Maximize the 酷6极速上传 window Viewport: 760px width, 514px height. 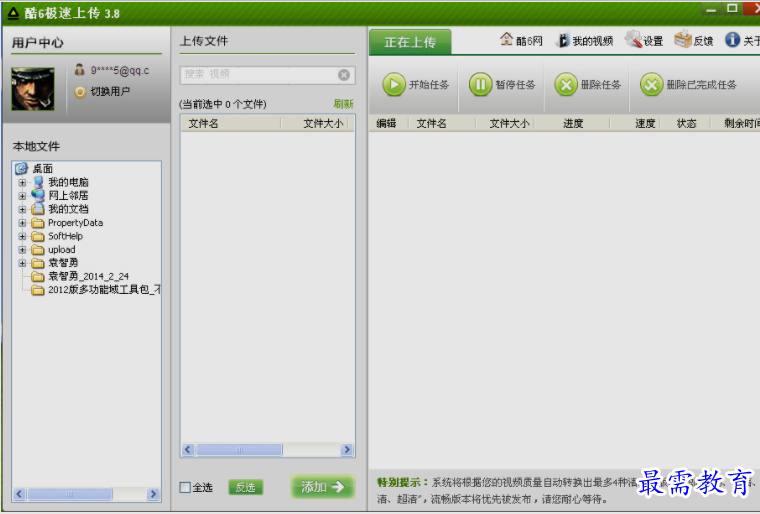(732, 8)
